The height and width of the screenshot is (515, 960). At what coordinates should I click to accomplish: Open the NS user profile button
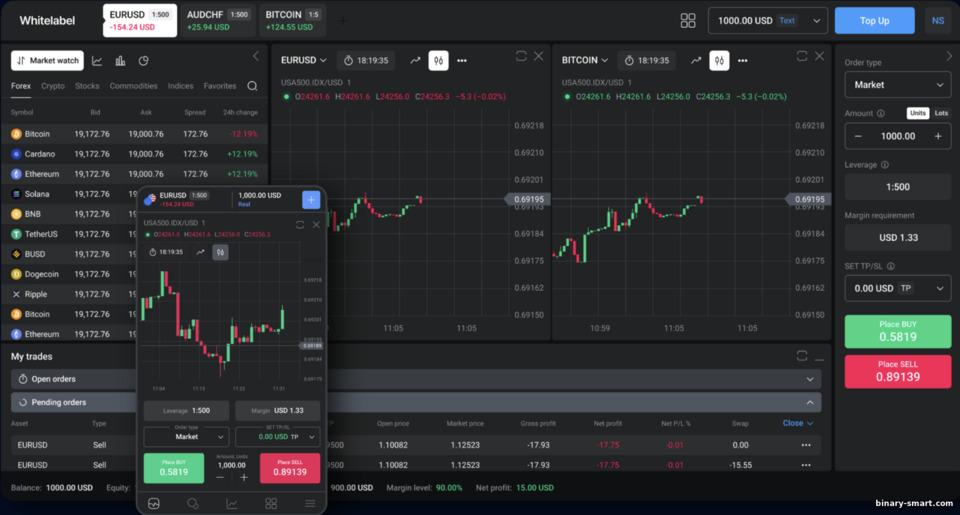937,21
